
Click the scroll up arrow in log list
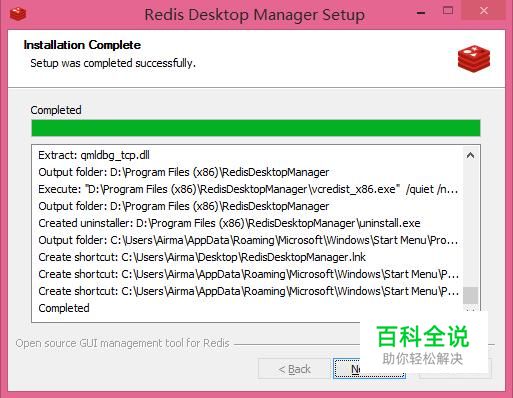click(470, 155)
